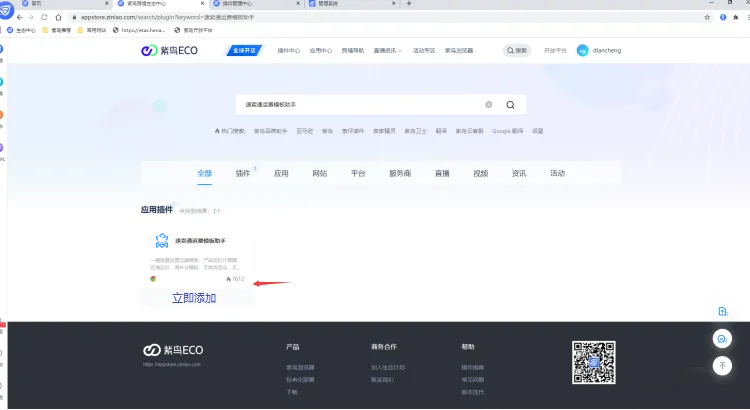Open the 生态中心 bookmark
The height and width of the screenshot is (410, 750).
21,30
